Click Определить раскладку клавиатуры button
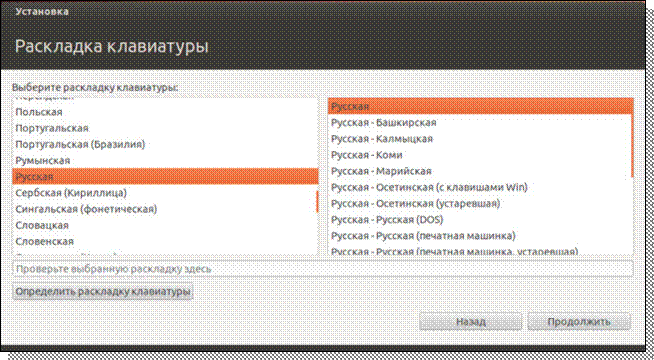 point(103,292)
